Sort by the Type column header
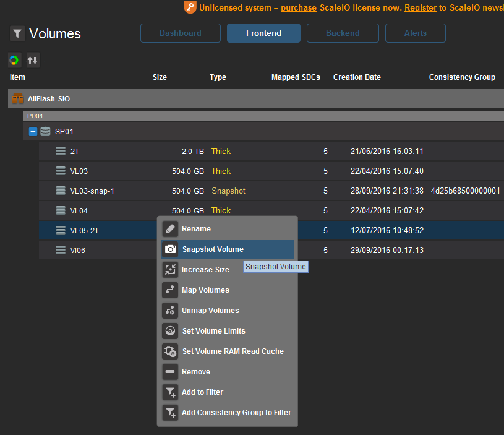Screen dimensions: 504x435 (218, 77)
